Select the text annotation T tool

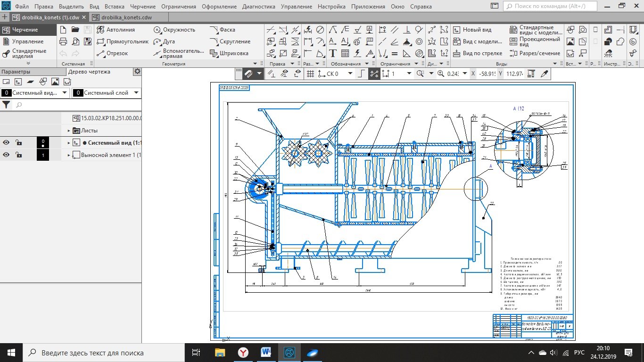[333, 53]
